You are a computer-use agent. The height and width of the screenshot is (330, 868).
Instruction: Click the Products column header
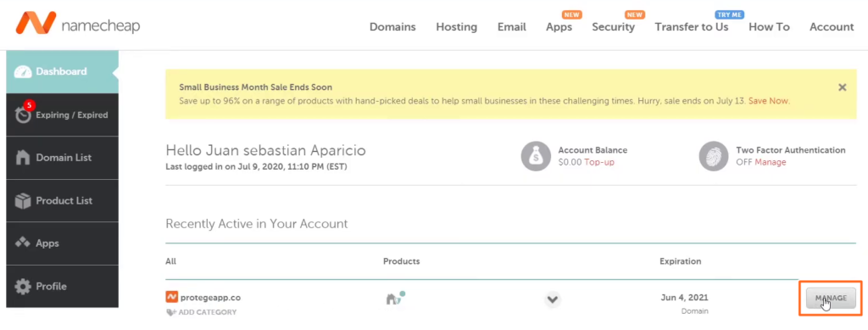point(401,261)
